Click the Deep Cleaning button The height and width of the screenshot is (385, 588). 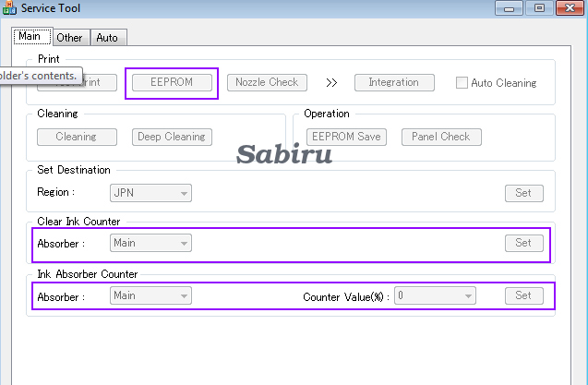click(172, 137)
